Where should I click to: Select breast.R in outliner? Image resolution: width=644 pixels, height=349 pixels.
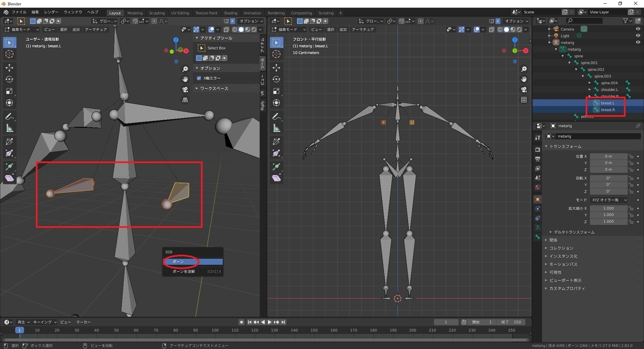click(608, 110)
